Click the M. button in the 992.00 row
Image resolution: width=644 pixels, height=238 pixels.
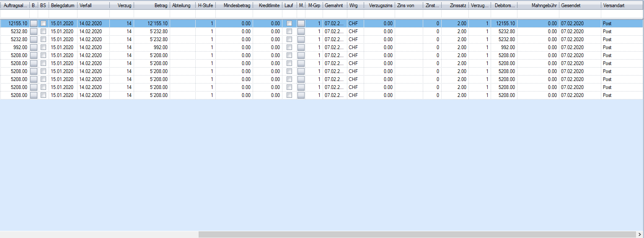tap(301, 47)
